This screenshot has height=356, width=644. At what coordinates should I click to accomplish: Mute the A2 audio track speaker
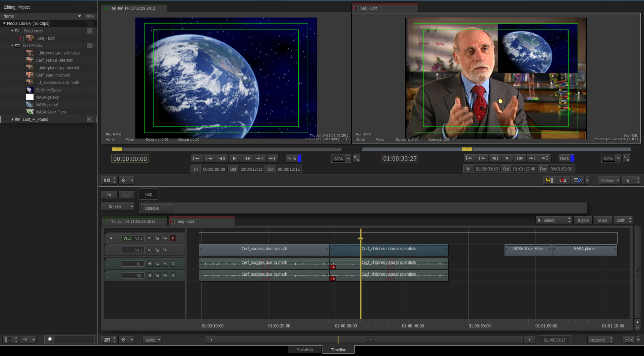coord(150,275)
